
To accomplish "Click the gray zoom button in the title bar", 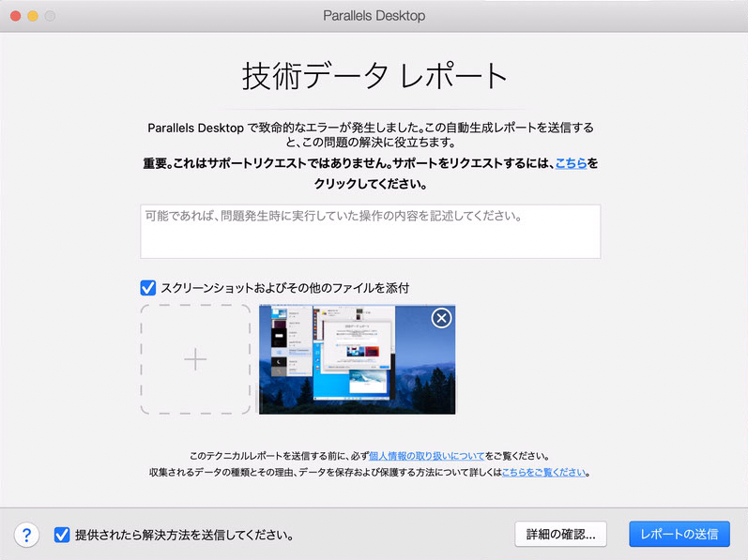I will click(x=50, y=16).
